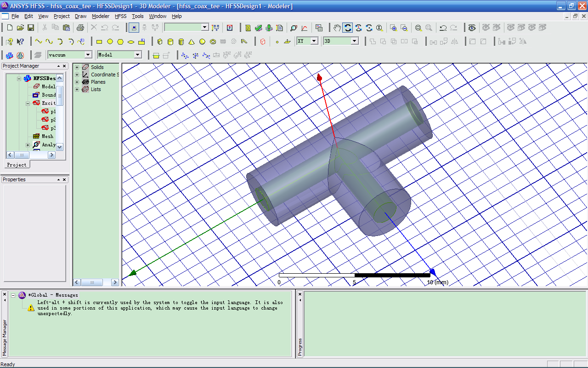Screen dimensions: 588x368
Task: Open the XY drawing plane dropdown
Action: point(314,41)
